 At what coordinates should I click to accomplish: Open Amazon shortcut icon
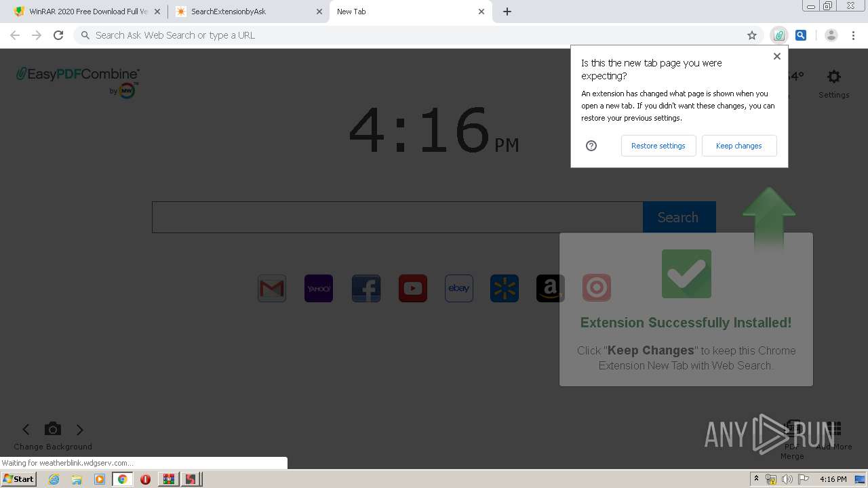pos(550,288)
